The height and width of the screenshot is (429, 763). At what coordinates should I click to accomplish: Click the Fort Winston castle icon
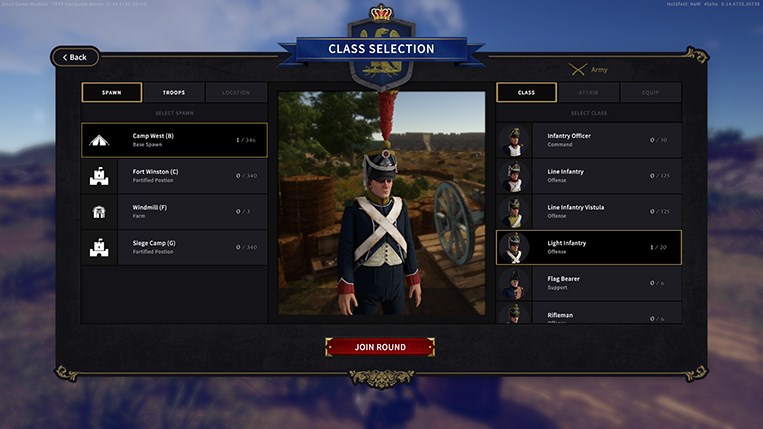point(99,176)
